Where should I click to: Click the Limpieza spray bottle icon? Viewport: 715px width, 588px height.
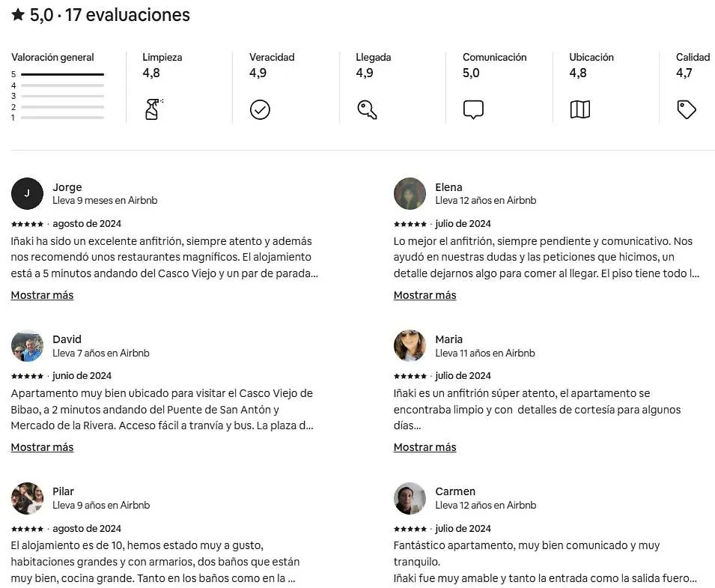point(153,109)
